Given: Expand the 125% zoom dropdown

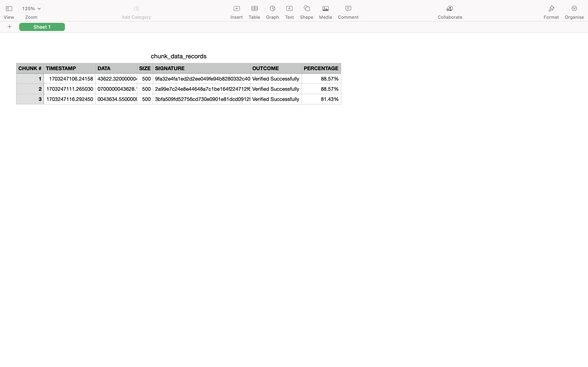Looking at the screenshot, I should click(x=31, y=9).
